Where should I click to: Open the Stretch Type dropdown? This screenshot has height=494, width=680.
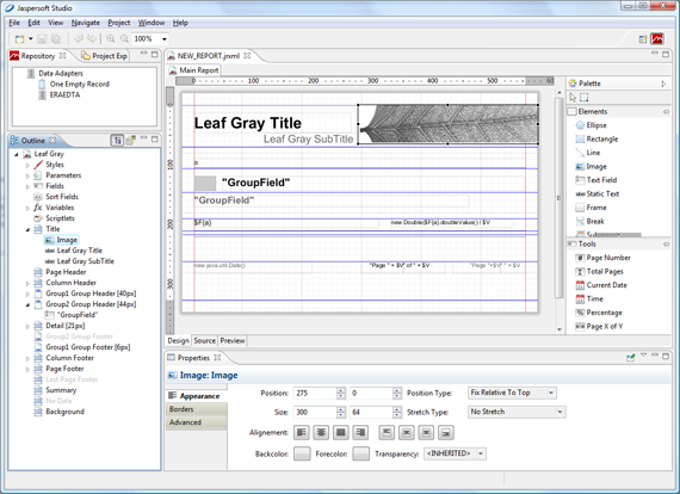(x=516, y=411)
